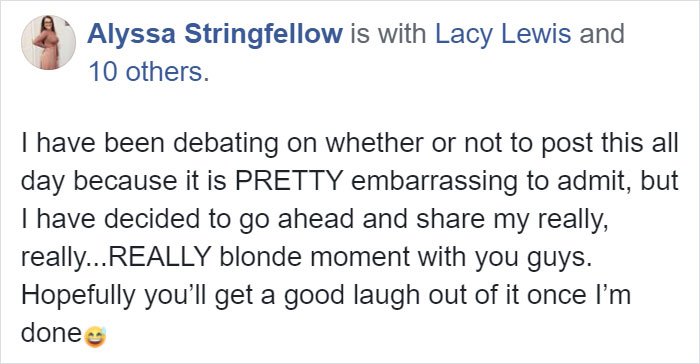Click the word 'embarrassing' in the post
This screenshot has height=364, width=700.
point(435,182)
